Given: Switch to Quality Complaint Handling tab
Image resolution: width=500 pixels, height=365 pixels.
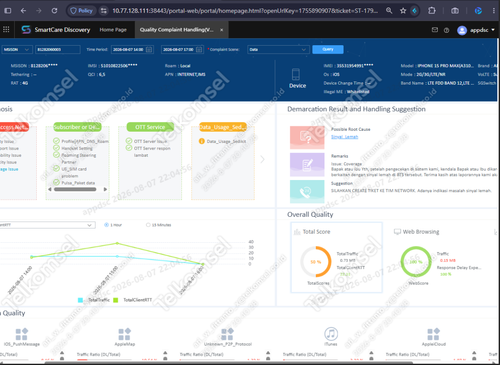Looking at the screenshot, I should pyautogui.click(x=177, y=30).
